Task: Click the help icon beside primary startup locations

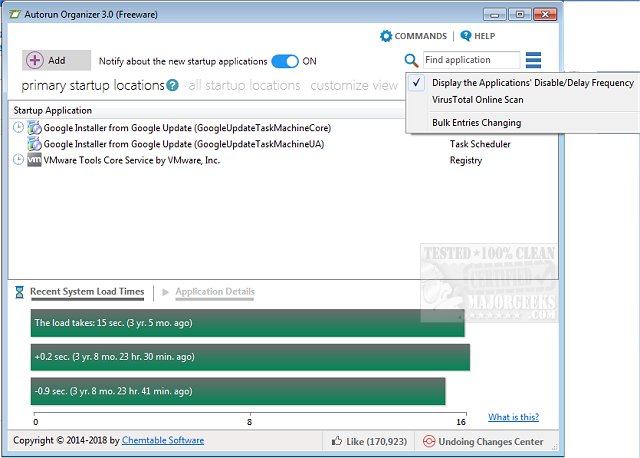Action: [x=173, y=85]
